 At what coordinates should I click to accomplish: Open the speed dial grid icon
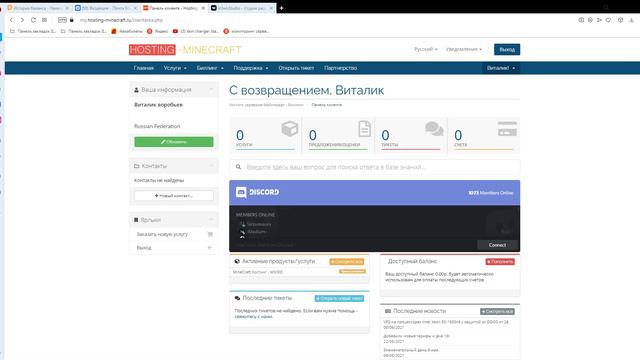click(44, 20)
